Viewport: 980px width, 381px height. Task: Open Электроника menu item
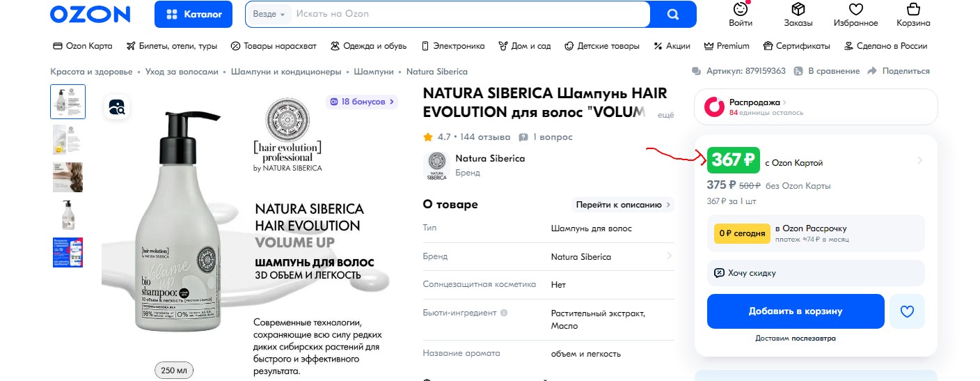click(x=452, y=46)
